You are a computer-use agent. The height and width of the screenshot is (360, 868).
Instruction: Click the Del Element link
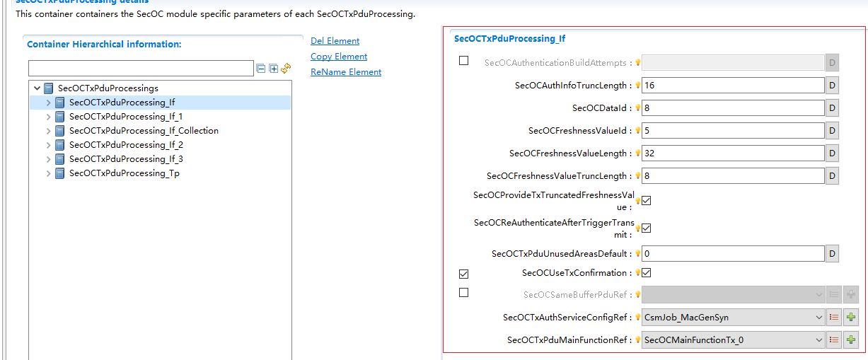335,41
